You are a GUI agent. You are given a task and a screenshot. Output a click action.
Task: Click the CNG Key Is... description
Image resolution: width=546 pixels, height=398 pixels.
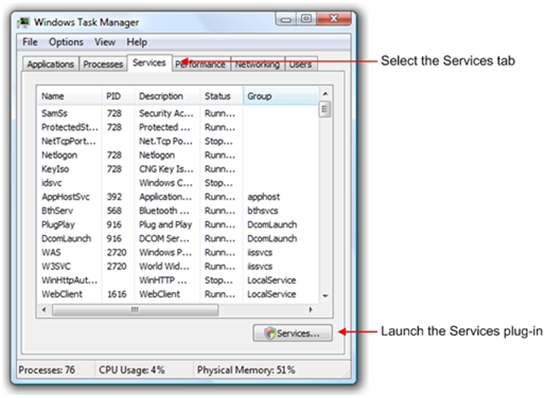pyautogui.click(x=166, y=169)
